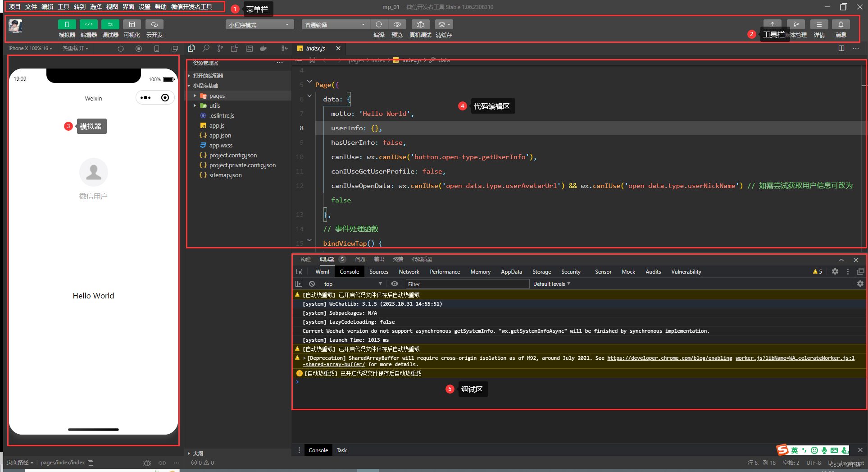This screenshot has height=472, width=868.
Task: Toggle the 模拟器 simulator panel button
Action: click(67, 24)
